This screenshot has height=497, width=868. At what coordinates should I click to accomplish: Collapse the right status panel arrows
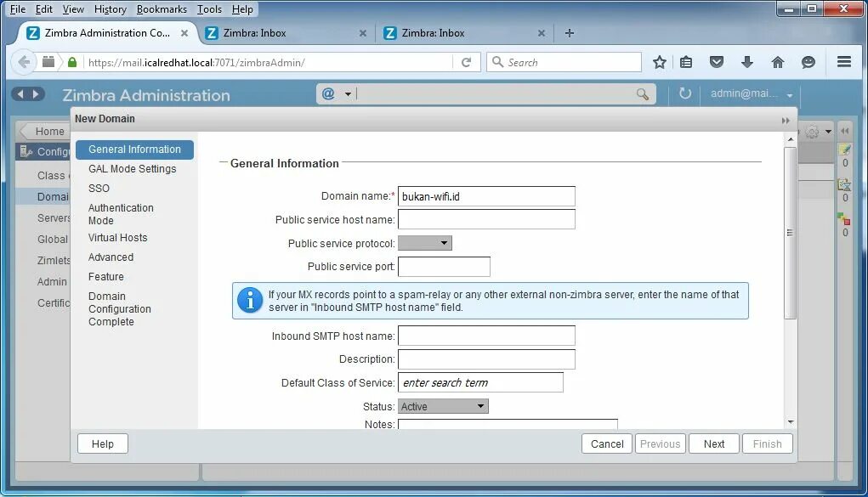[x=845, y=131]
